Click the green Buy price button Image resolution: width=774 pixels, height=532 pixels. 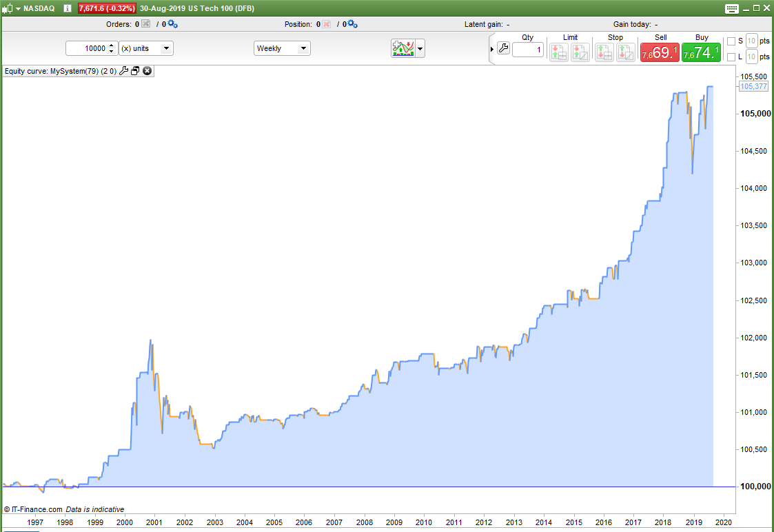(x=701, y=52)
